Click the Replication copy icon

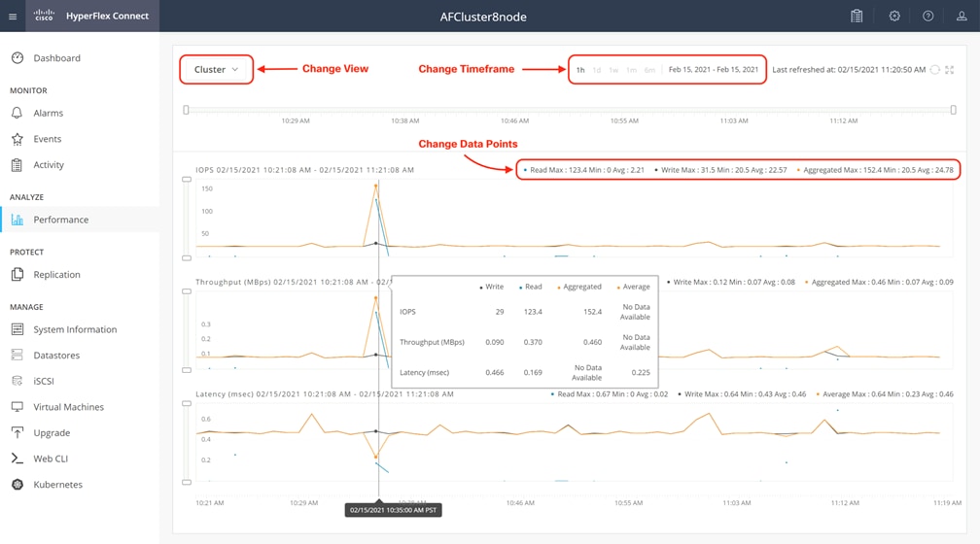[x=17, y=274]
